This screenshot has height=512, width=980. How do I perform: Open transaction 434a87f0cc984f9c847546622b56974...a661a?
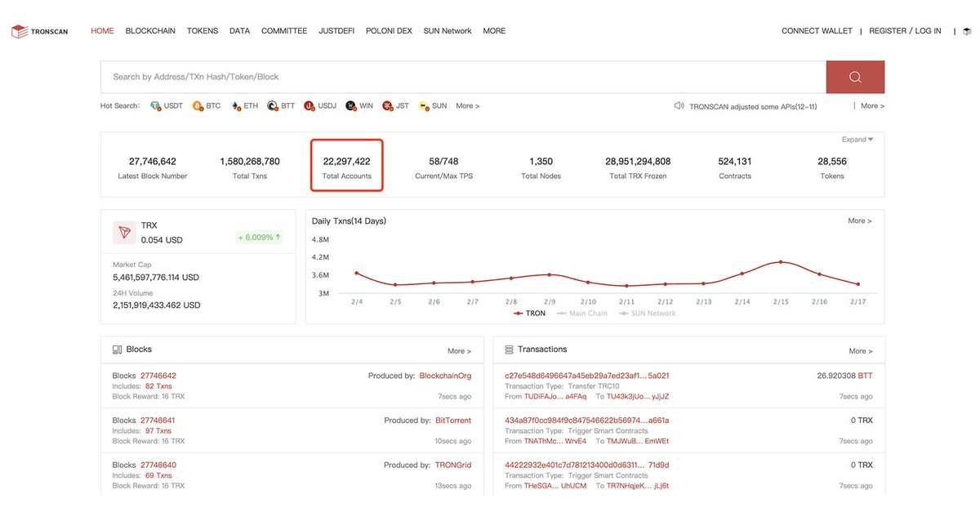(587, 421)
